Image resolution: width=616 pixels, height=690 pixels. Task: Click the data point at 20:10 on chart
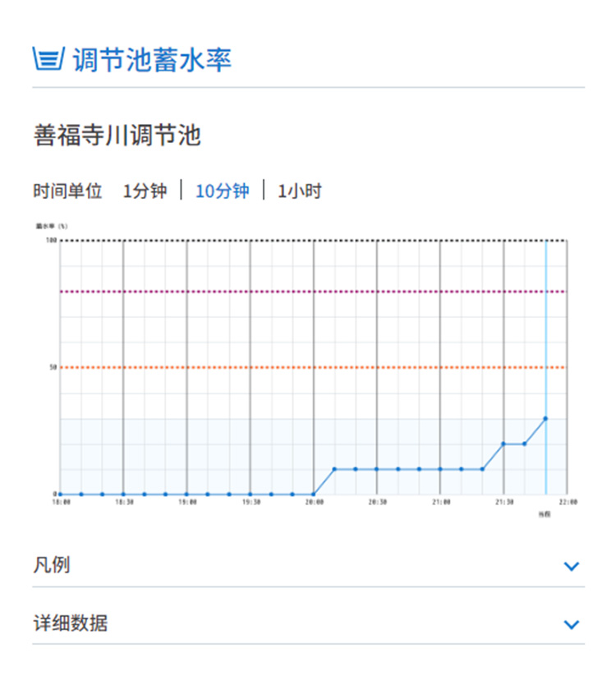pyautogui.click(x=334, y=469)
